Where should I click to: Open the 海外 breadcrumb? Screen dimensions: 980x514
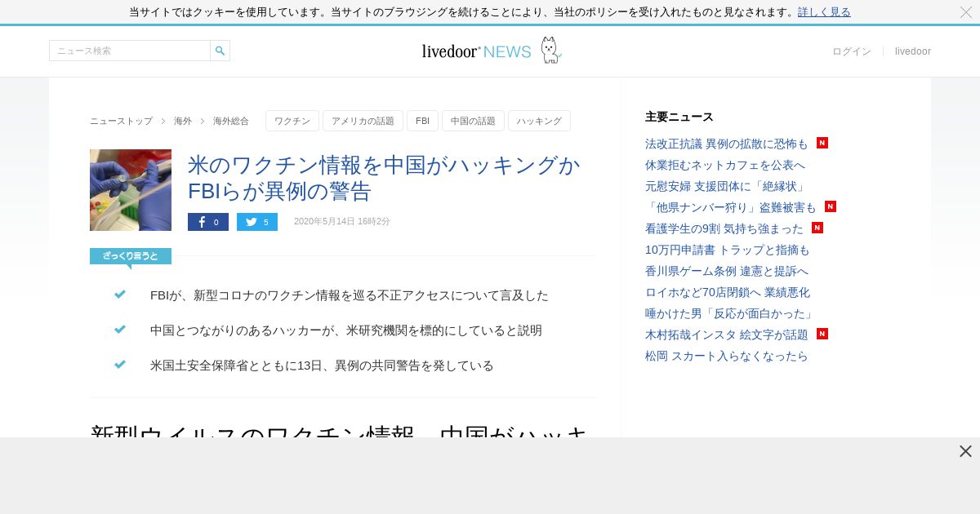point(183,121)
